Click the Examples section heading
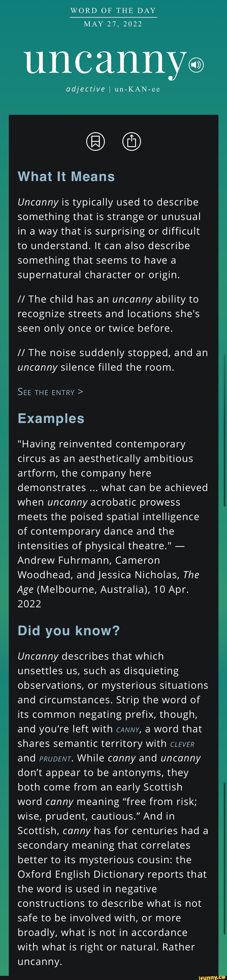Viewport: 227px width, 980px height. (x=51, y=418)
